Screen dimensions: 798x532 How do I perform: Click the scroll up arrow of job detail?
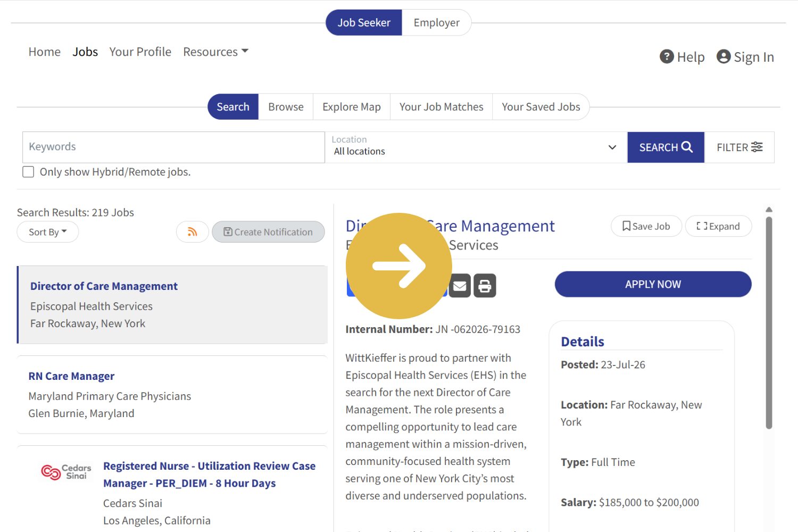point(769,210)
